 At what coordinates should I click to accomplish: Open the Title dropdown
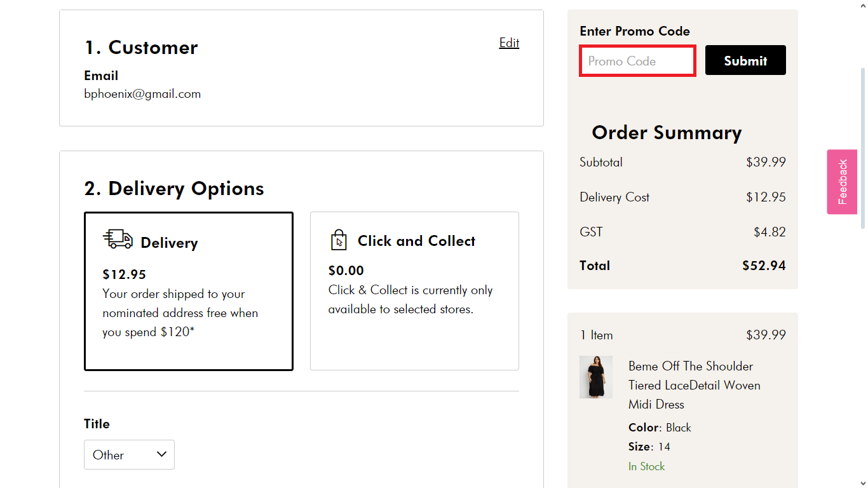point(129,455)
